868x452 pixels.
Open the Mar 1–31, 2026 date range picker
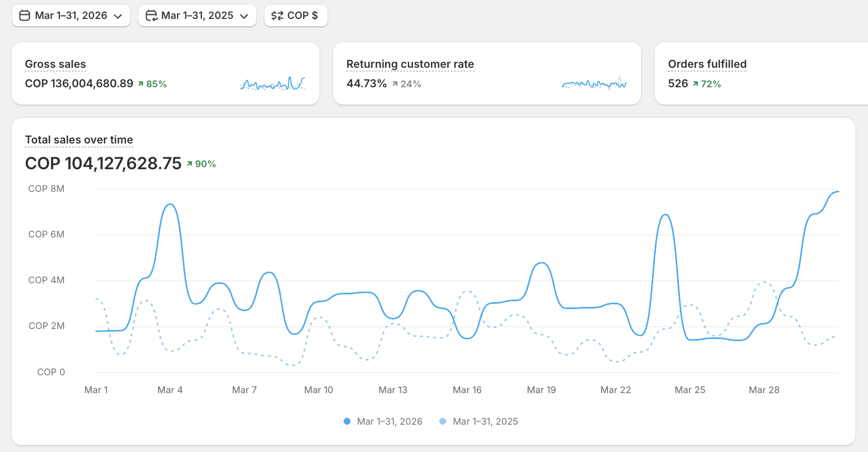[x=71, y=16]
